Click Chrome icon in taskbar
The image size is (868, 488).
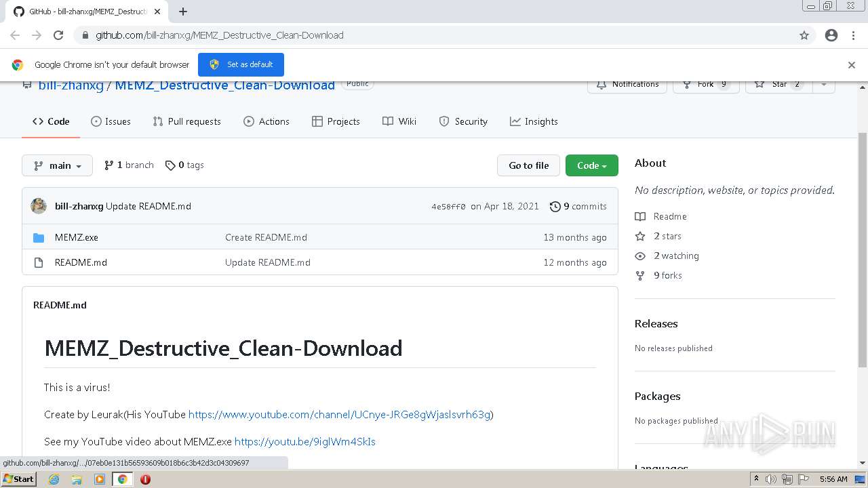point(123,479)
